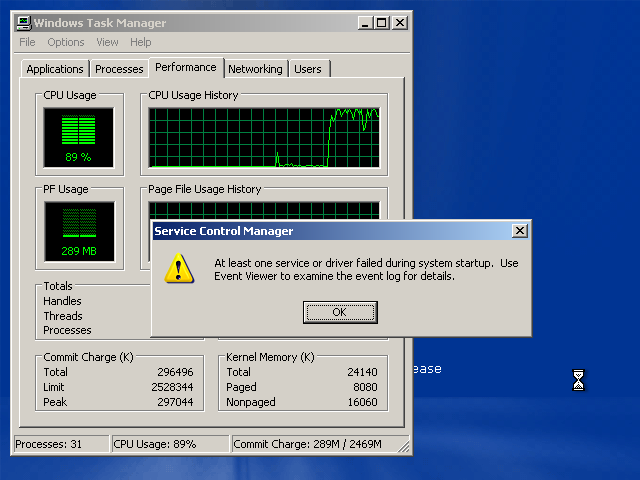Select the Performance tab
The width and height of the screenshot is (640, 480).
point(186,67)
